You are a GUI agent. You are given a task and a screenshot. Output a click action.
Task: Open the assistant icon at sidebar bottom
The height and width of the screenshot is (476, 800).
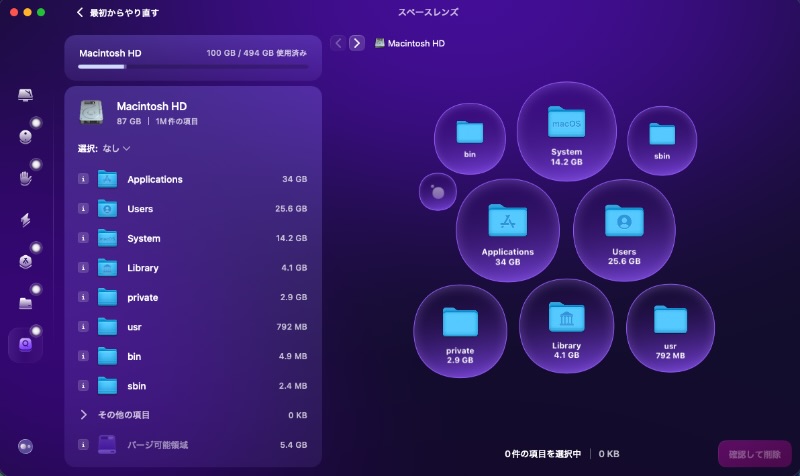(25, 446)
